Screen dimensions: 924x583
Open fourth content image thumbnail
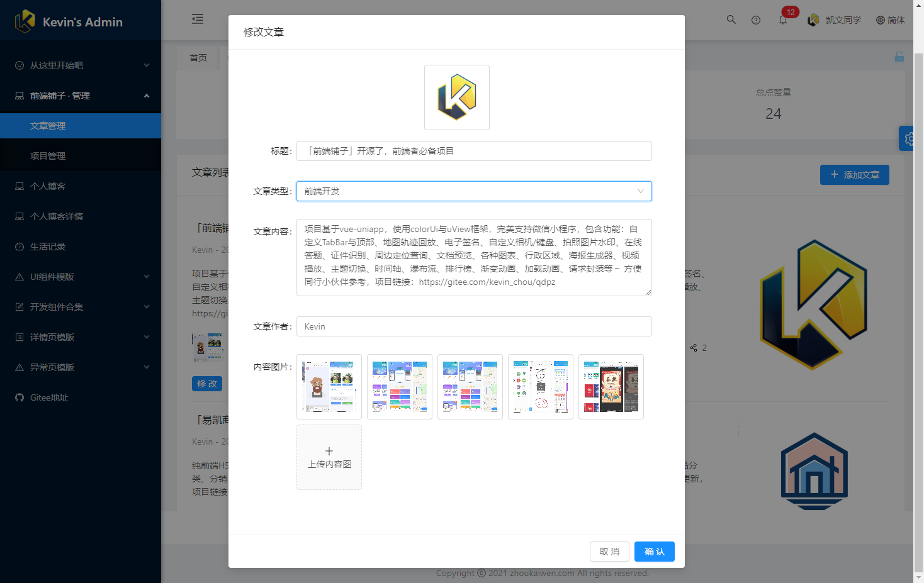tap(541, 387)
